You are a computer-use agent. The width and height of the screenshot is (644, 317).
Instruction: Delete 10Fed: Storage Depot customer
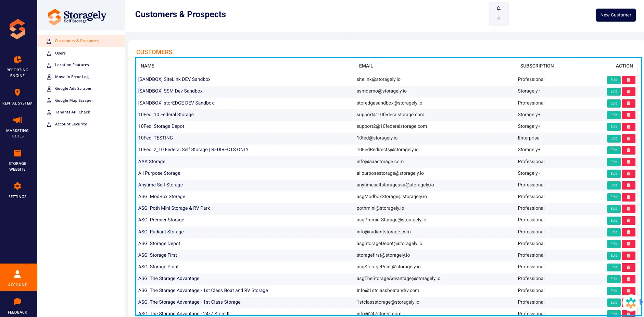[629, 127]
